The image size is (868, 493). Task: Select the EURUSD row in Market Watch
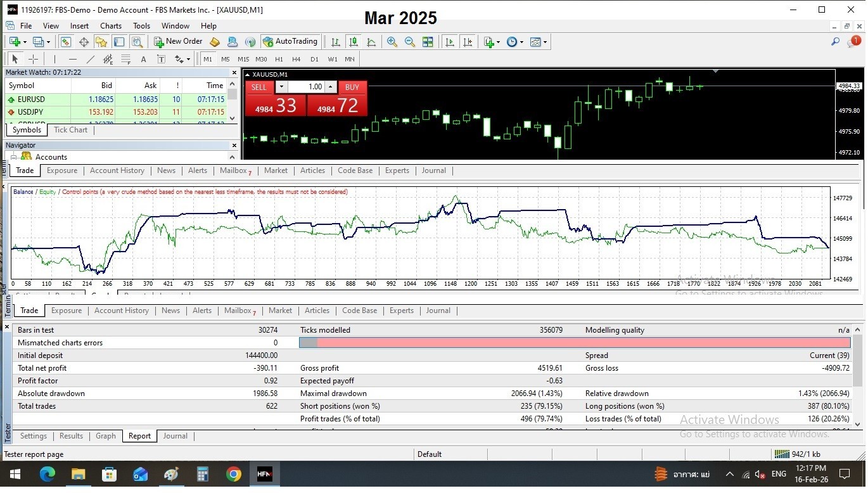click(x=116, y=99)
